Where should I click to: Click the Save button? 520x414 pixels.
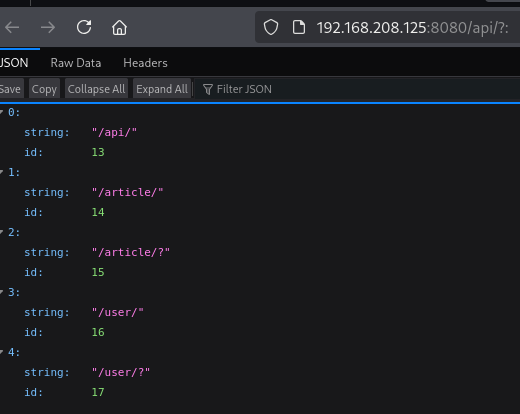tap(11, 89)
